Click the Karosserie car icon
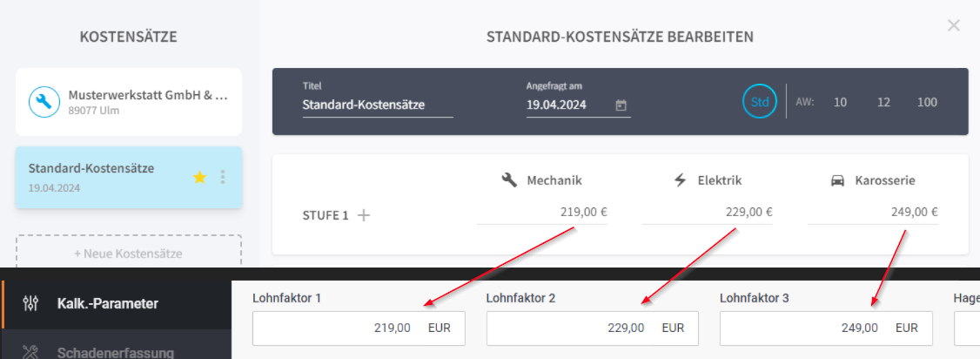The image size is (980, 359). 837,180
